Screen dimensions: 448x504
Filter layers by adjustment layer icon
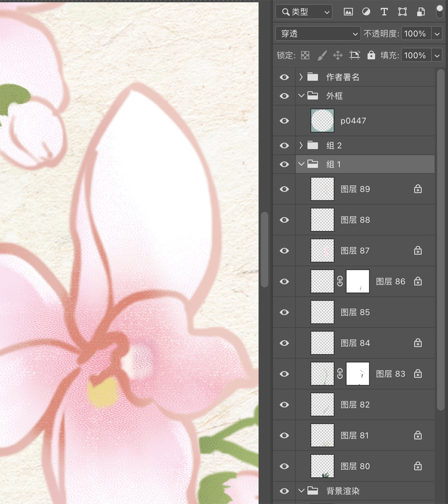point(366,12)
